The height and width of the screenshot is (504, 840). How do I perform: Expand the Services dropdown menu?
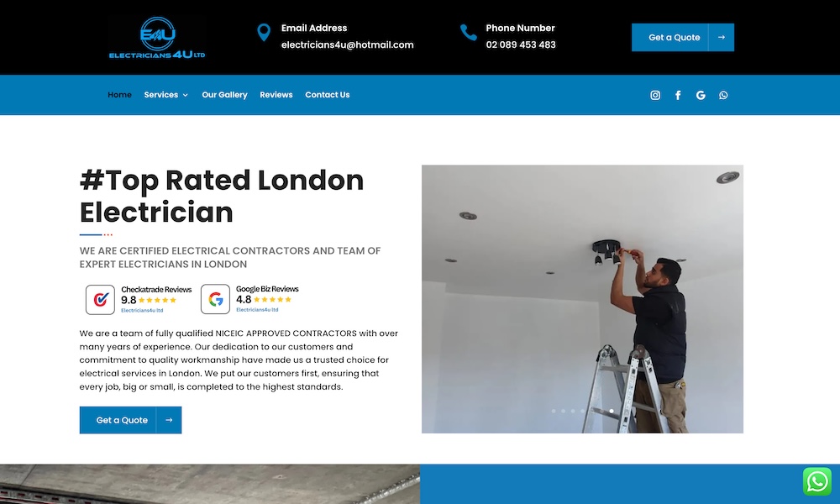click(x=166, y=95)
